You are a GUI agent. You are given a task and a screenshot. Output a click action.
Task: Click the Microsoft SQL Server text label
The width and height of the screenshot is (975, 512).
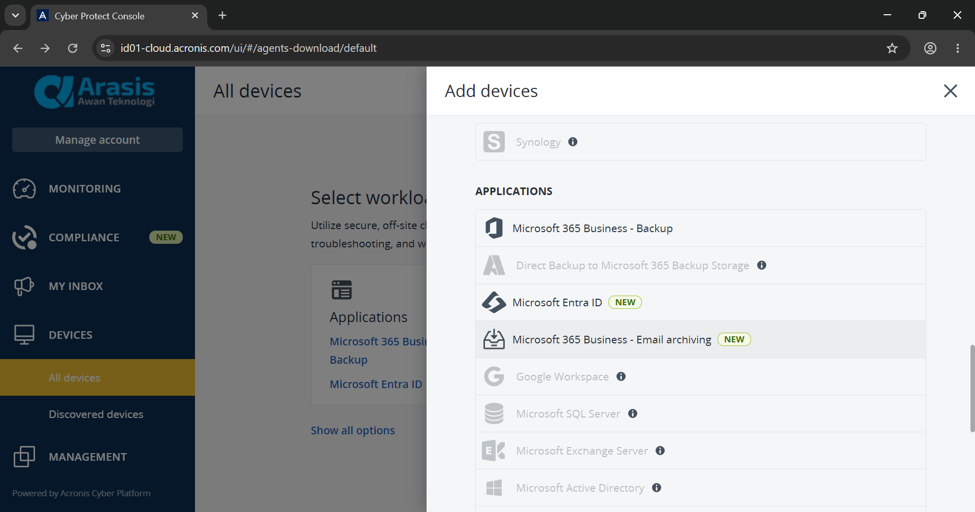568,414
